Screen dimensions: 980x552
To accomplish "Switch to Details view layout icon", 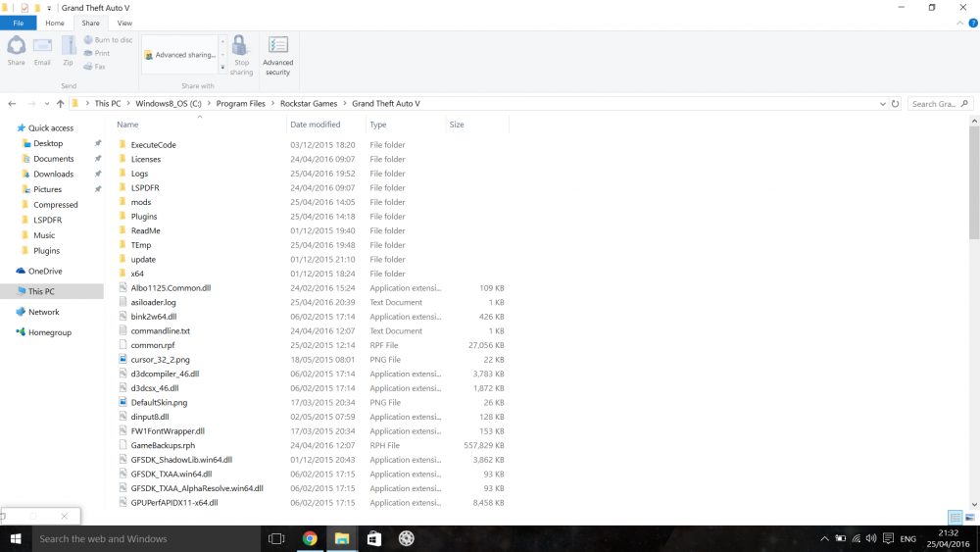I will click(955, 517).
